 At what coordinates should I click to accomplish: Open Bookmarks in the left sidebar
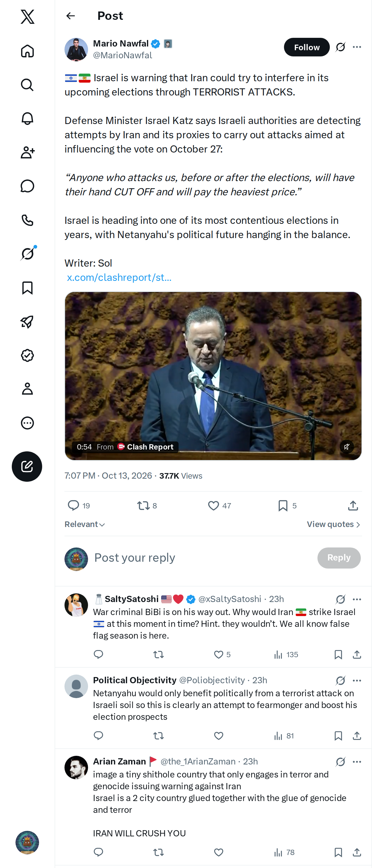pos(27,288)
